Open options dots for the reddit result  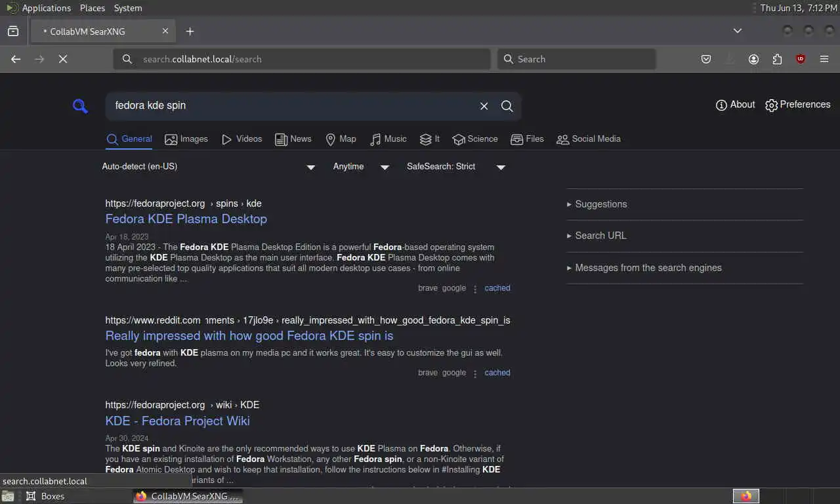[475, 373]
